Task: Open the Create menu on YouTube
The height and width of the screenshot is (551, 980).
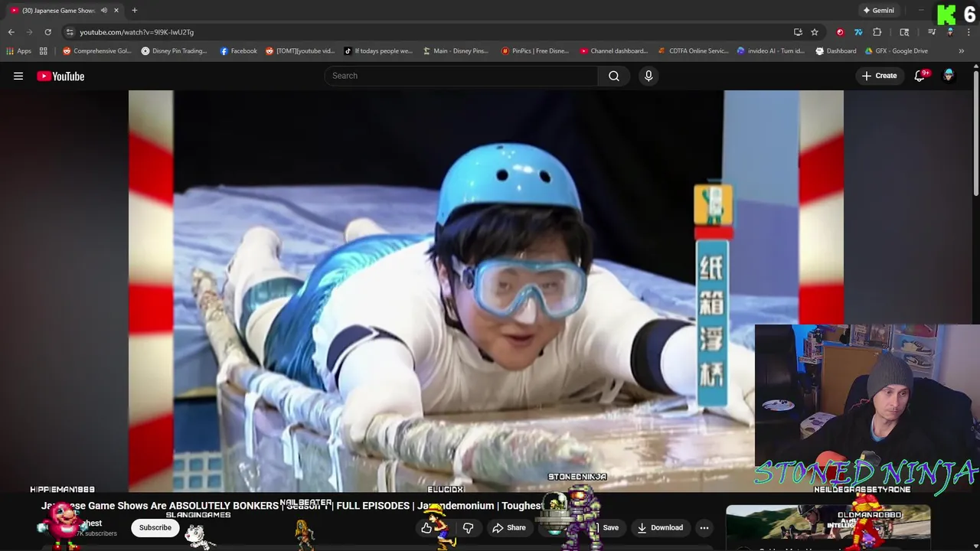Action: point(879,76)
